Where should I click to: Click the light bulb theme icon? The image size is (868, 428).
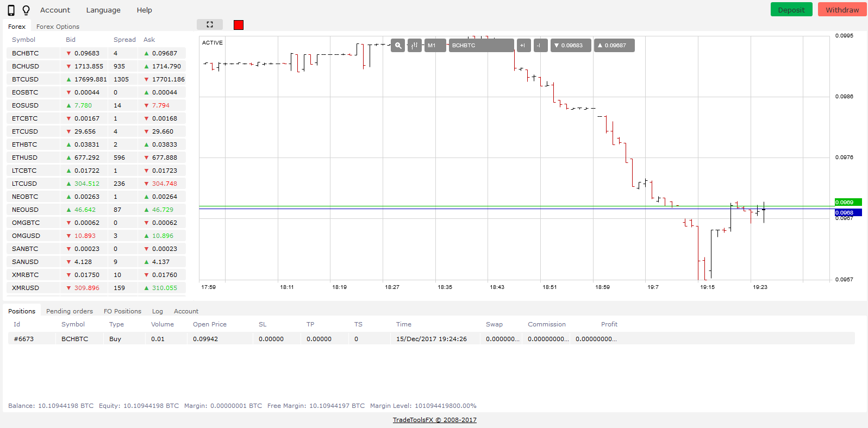point(26,10)
